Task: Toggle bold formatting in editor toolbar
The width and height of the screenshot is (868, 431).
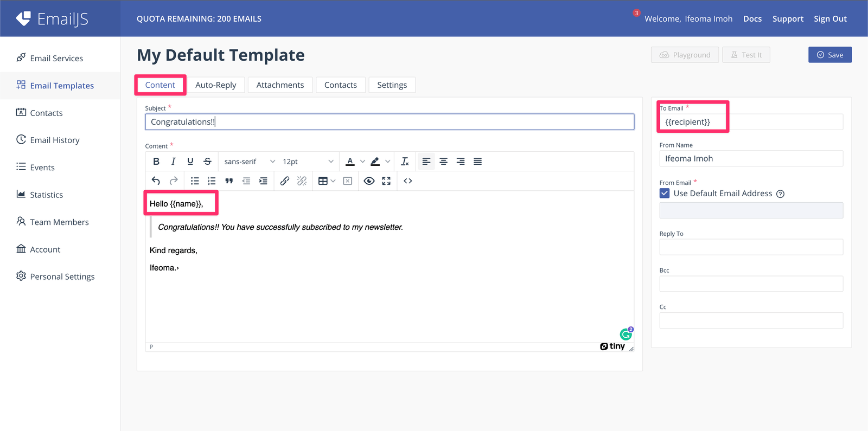Action: (156, 162)
